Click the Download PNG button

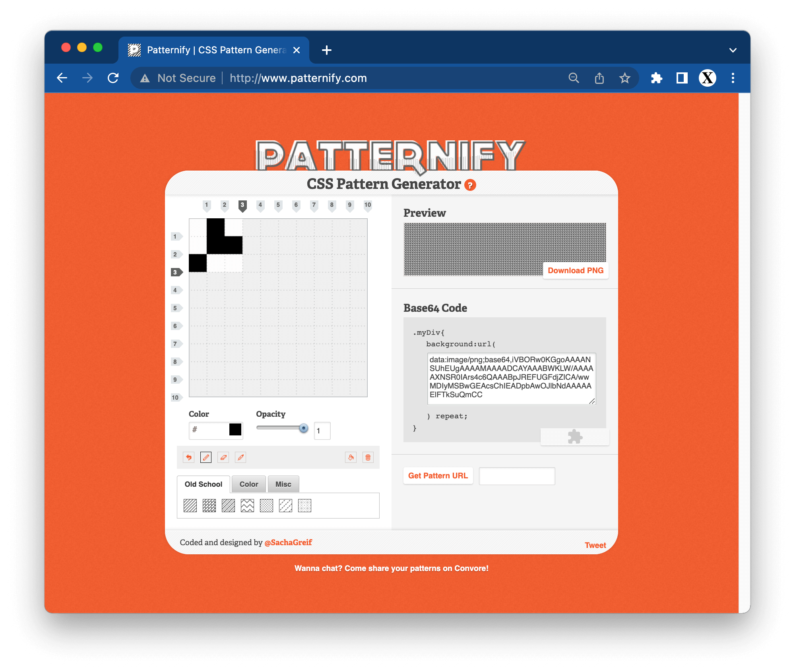[x=576, y=270]
